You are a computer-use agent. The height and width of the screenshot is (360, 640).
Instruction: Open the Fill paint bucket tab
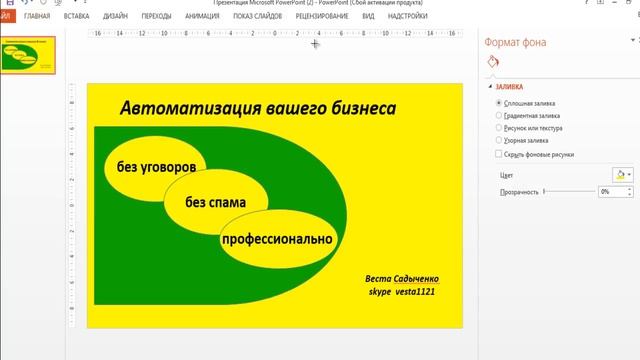click(493, 62)
